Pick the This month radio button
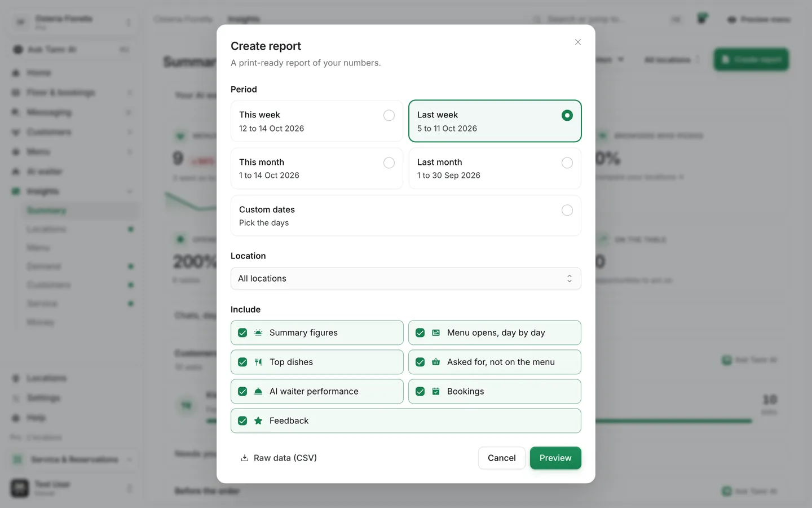Screen dimensions: 812x508 [389, 163]
